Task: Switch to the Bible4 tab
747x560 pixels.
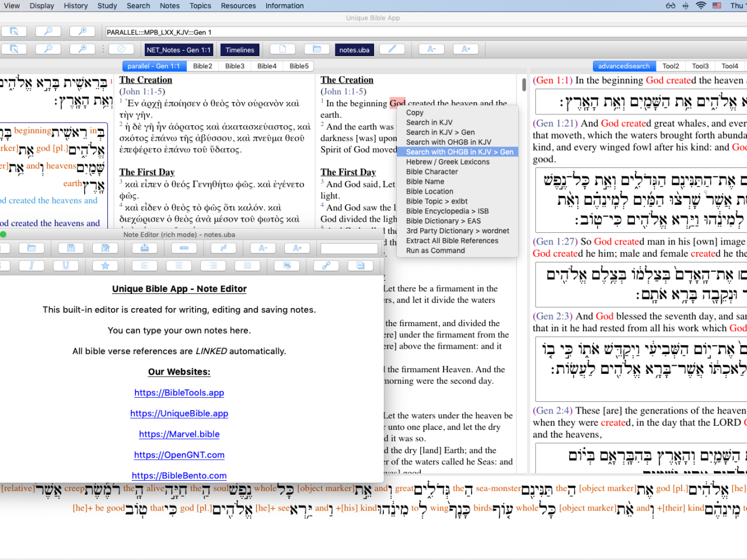Action: 267,66
